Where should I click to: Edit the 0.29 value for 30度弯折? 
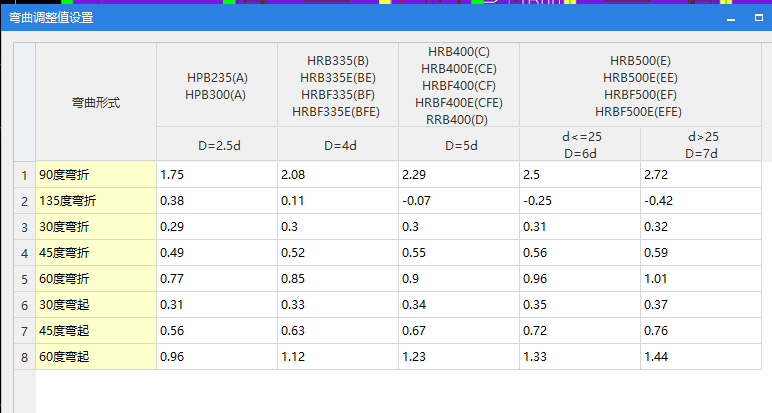(x=217, y=227)
